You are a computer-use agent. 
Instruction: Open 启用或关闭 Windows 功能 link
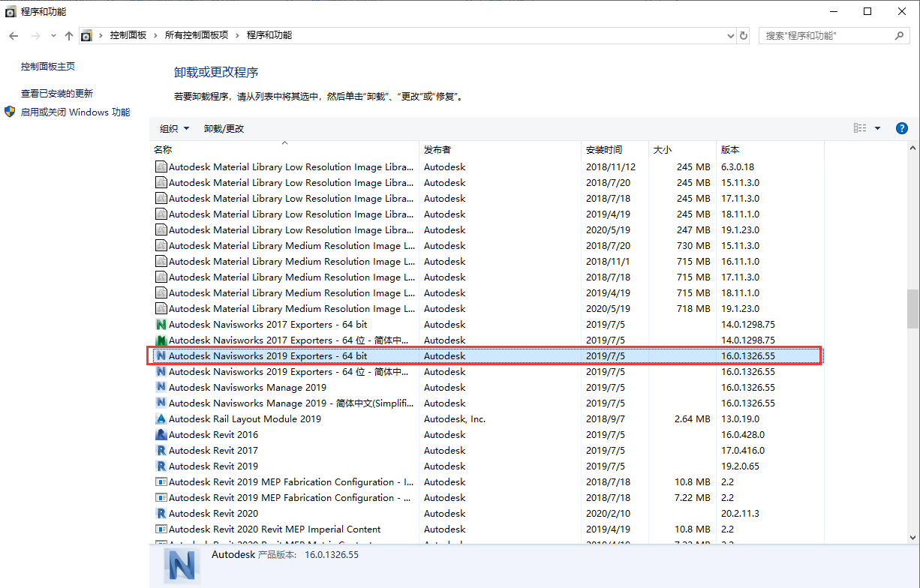[75, 112]
